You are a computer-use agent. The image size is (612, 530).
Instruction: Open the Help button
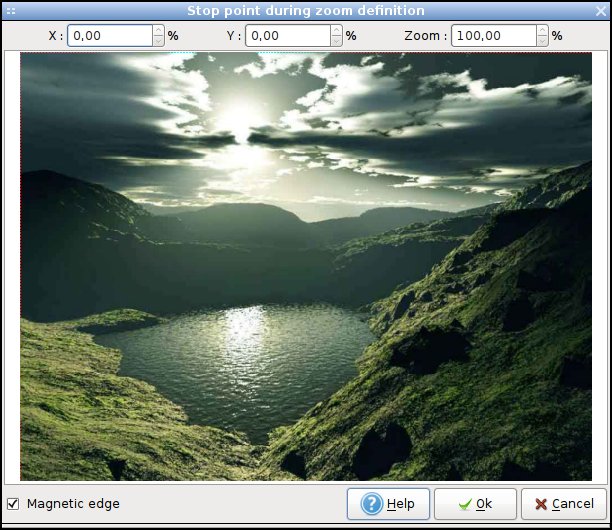[x=388, y=504]
